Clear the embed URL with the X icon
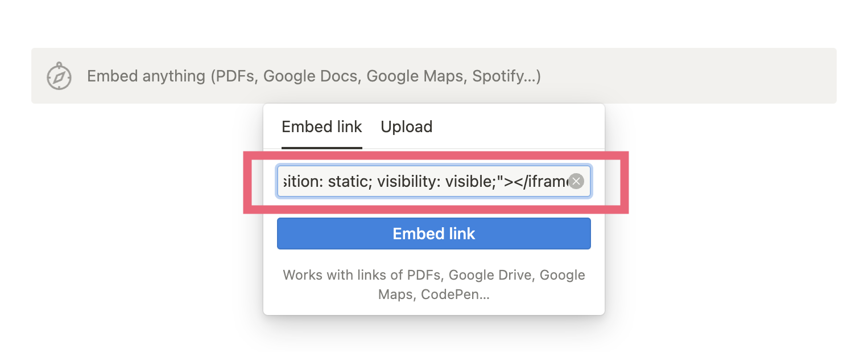Screen dimensions: 868x352 tap(577, 182)
